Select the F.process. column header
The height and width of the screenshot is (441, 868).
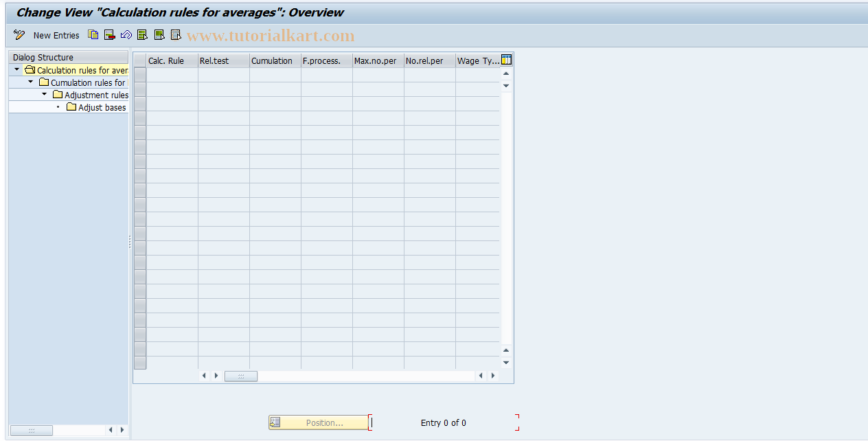click(x=327, y=60)
